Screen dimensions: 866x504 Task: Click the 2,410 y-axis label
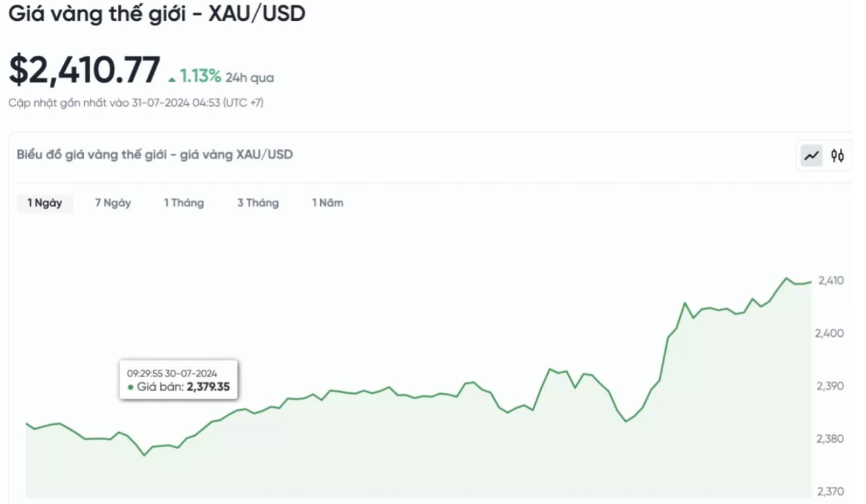pos(831,281)
